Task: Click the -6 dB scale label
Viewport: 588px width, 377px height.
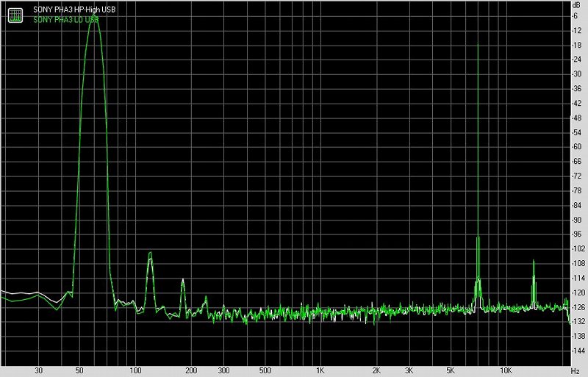Action: click(x=576, y=15)
